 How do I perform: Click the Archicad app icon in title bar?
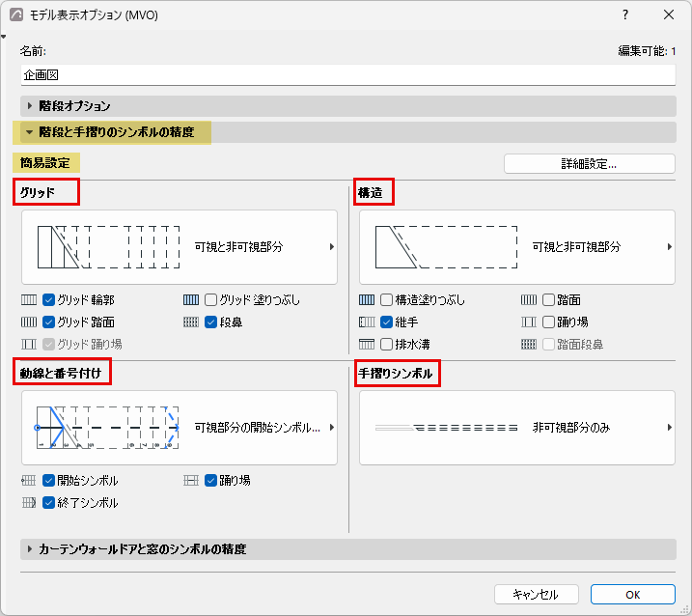pos(16,14)
